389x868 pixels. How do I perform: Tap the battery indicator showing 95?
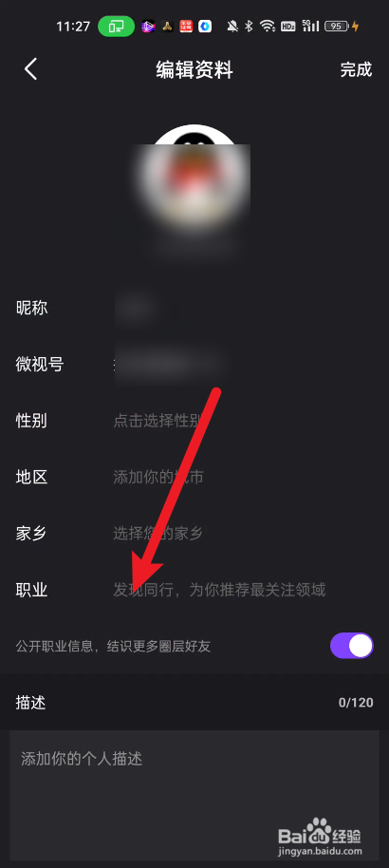coord(337,26)
